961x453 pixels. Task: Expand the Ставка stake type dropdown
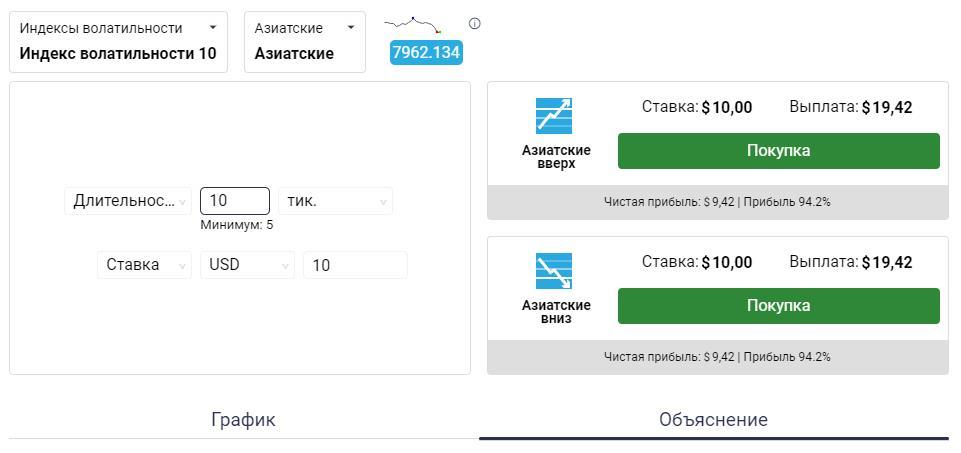pyautogui.click(x=144, y=265)
